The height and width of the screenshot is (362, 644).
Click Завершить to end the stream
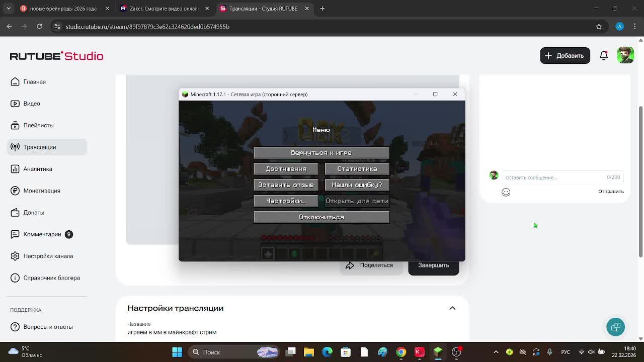(x=433, y=265)
